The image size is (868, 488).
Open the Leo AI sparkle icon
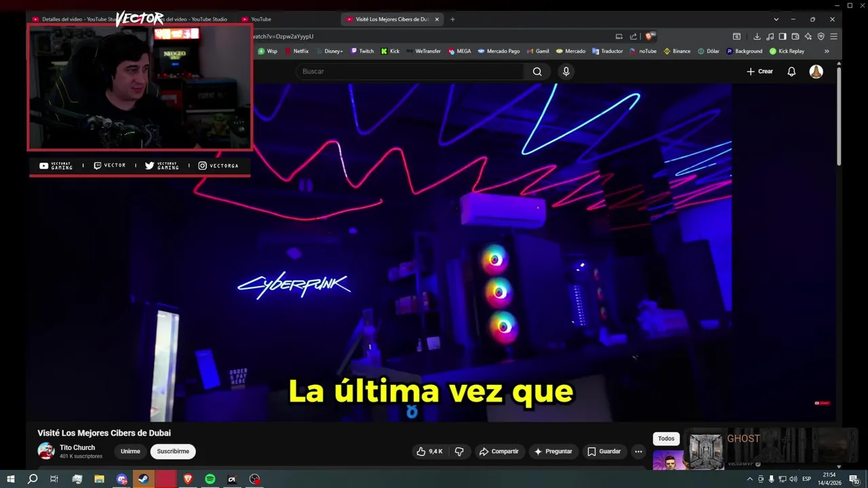click(x=808, y=36)
